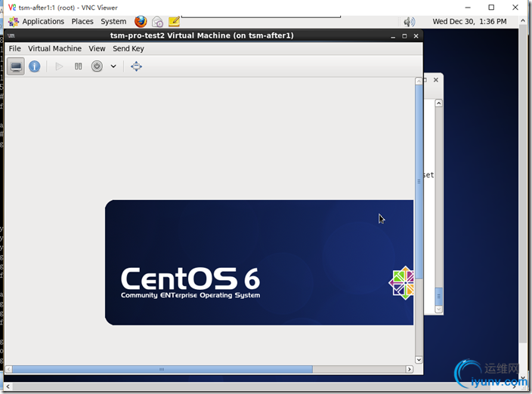Image resolution: width=532 pixels, height=394 pixels.
Task: Open the Applications menu
Action: pyautogui.click(x=43, y=21)
